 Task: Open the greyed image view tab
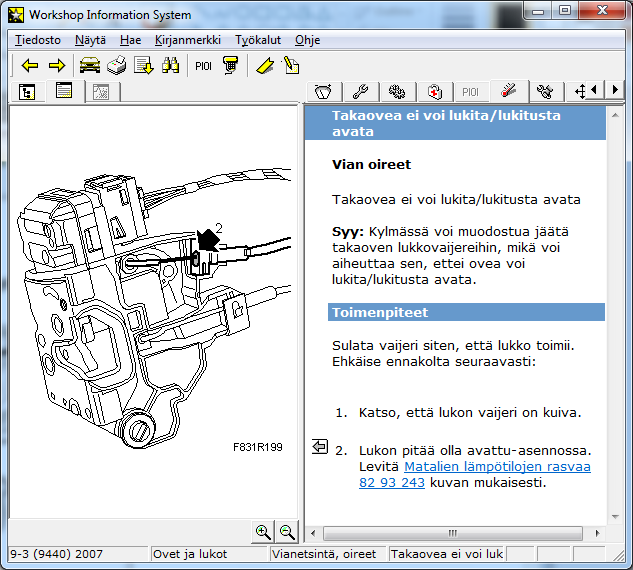(101, 92)
